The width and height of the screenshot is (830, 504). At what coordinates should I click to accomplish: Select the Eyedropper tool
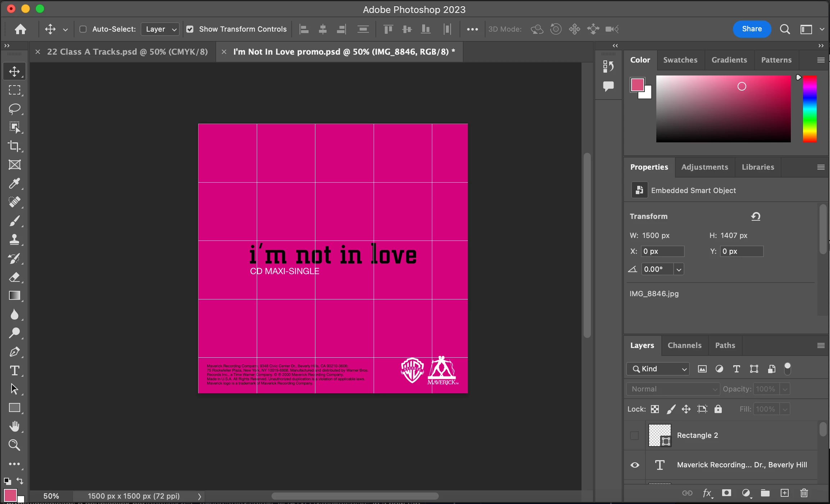14,183
